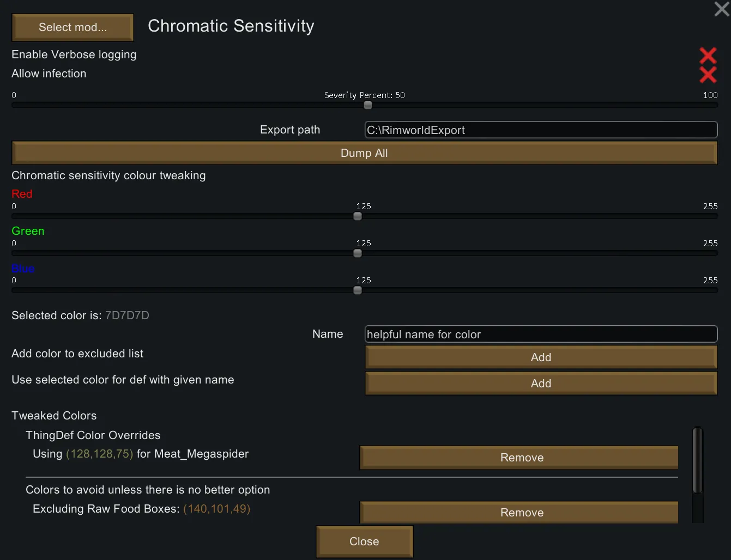Click the Severity Percent slider handle
731x560 pixels.
(x=368, y=105)
